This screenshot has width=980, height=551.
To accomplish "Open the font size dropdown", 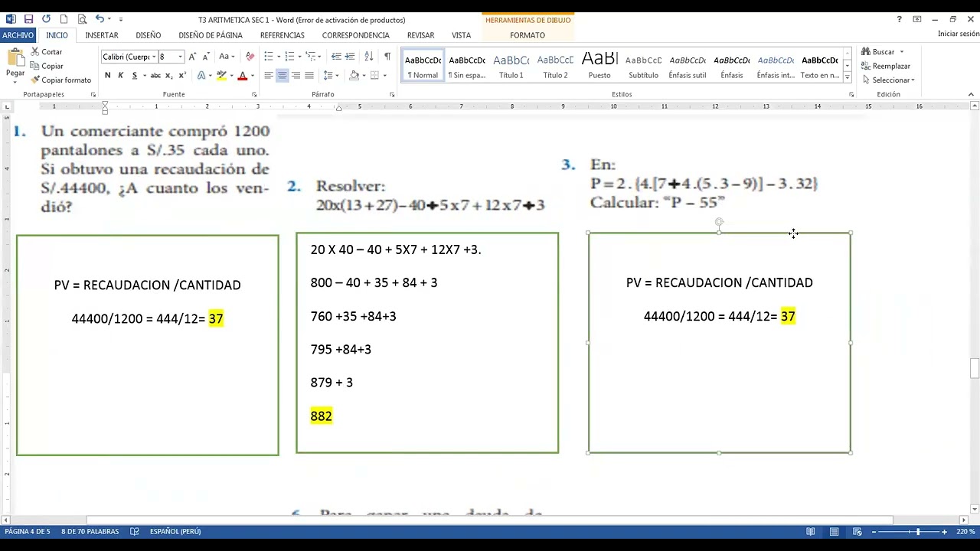I will pyautogui.click(x=180, y=57).
